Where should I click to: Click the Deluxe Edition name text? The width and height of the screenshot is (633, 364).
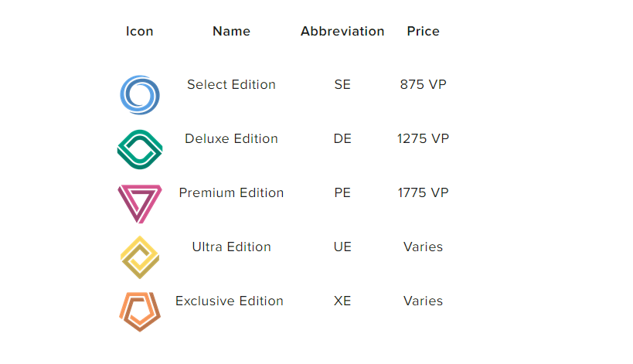pyautogui.click(x=231, y=138)
